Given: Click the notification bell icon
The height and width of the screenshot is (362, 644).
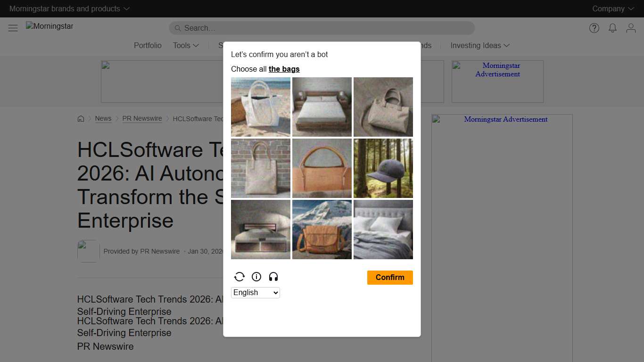Looking at the screenshot, I should (x=612, y=28).
